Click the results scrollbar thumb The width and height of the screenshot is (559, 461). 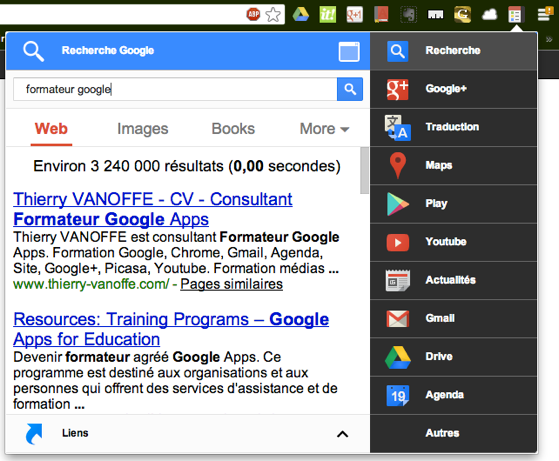click(364, 170)
